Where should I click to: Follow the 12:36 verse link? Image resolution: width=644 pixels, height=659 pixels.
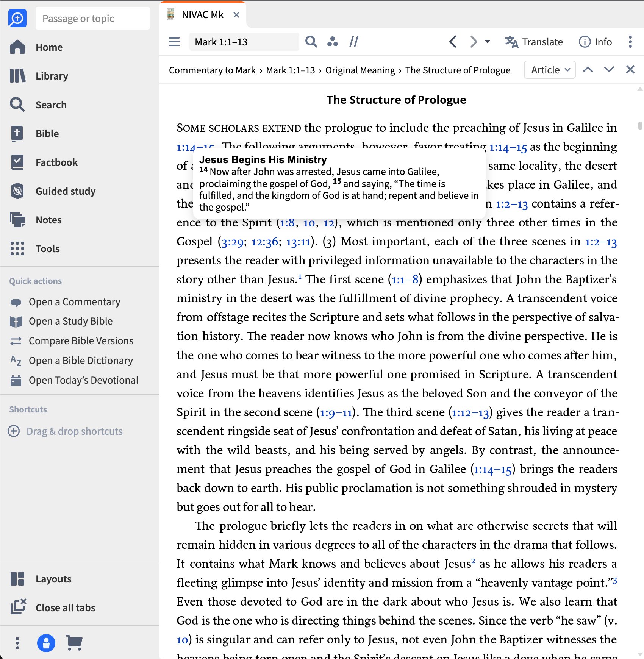pos(265,242)
